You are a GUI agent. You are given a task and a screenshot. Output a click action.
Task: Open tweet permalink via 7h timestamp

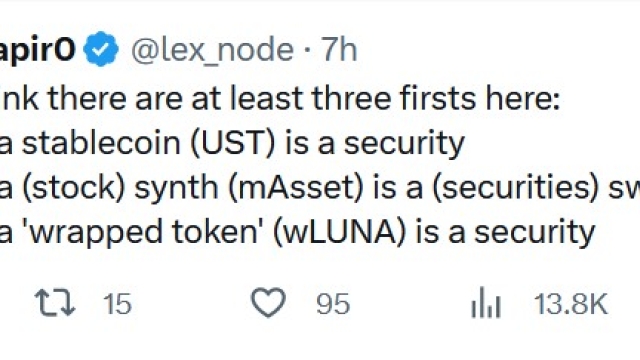tap(339, 49)
